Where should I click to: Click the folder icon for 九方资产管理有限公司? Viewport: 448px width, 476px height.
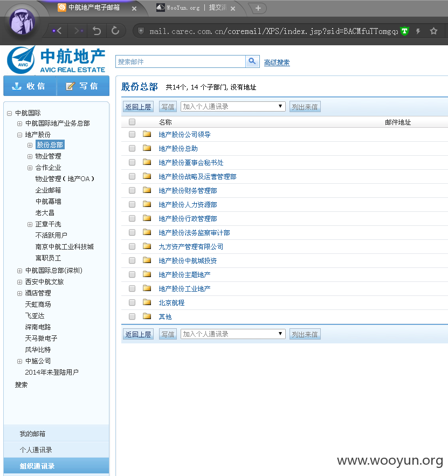[147, 246]
